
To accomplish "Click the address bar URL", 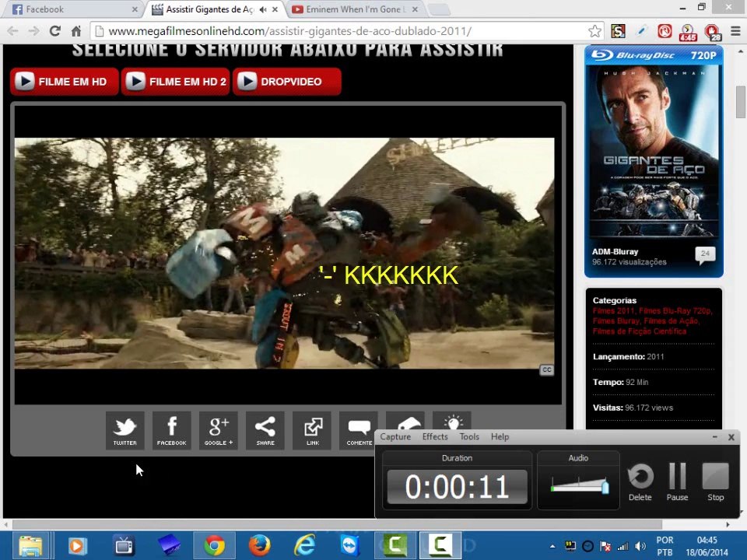I will [x=289, y=31].
